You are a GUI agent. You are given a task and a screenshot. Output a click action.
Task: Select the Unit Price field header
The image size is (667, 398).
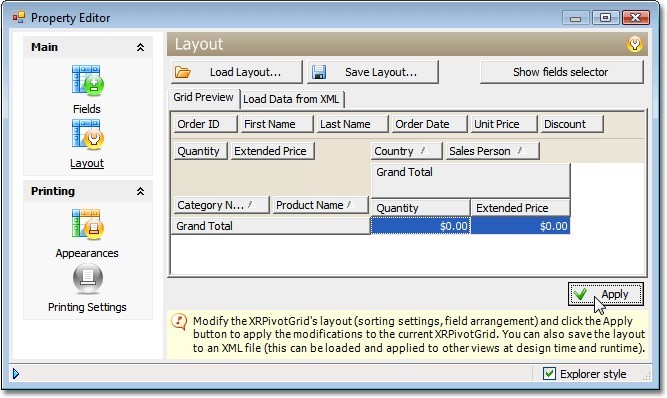click(x=504, y=124)
